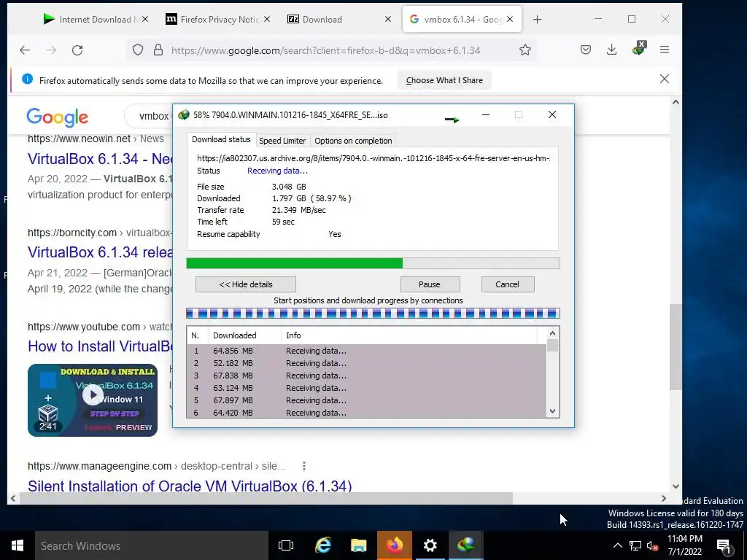Select connection row with 67.838 MB

(367, 376)
